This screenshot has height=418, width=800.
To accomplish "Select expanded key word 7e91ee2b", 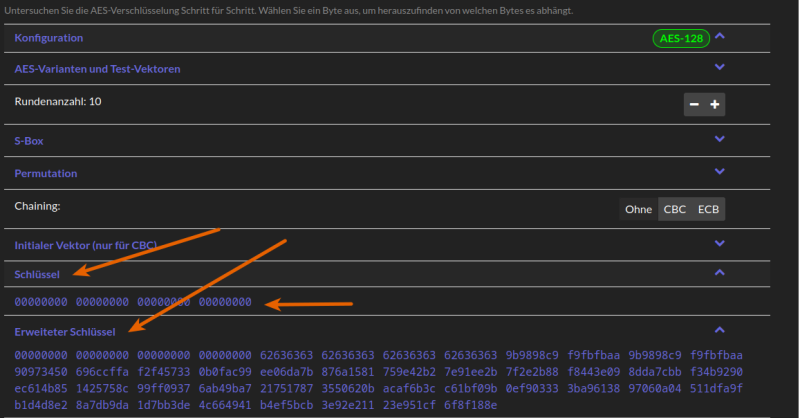I will [470, 372].
